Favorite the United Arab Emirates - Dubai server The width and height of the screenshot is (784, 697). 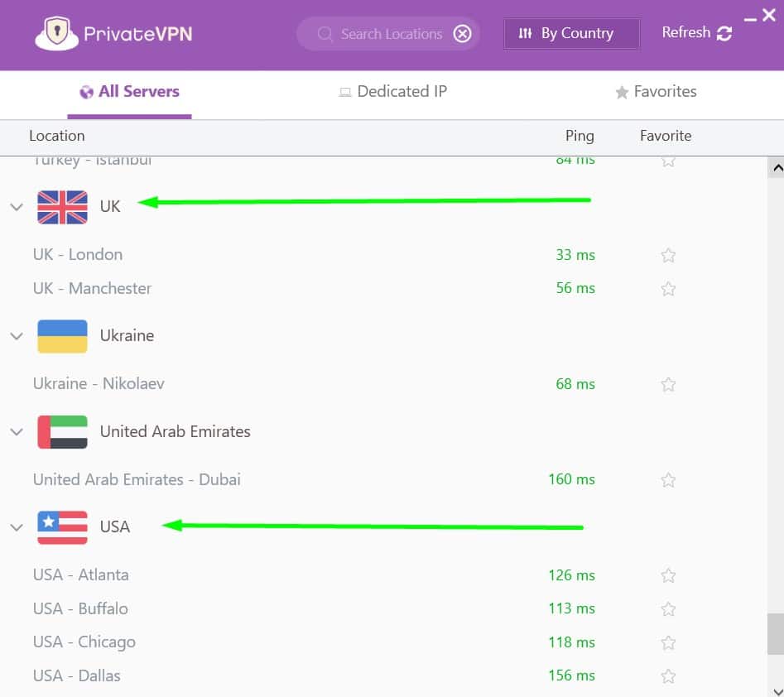click(x=668, y=480)
